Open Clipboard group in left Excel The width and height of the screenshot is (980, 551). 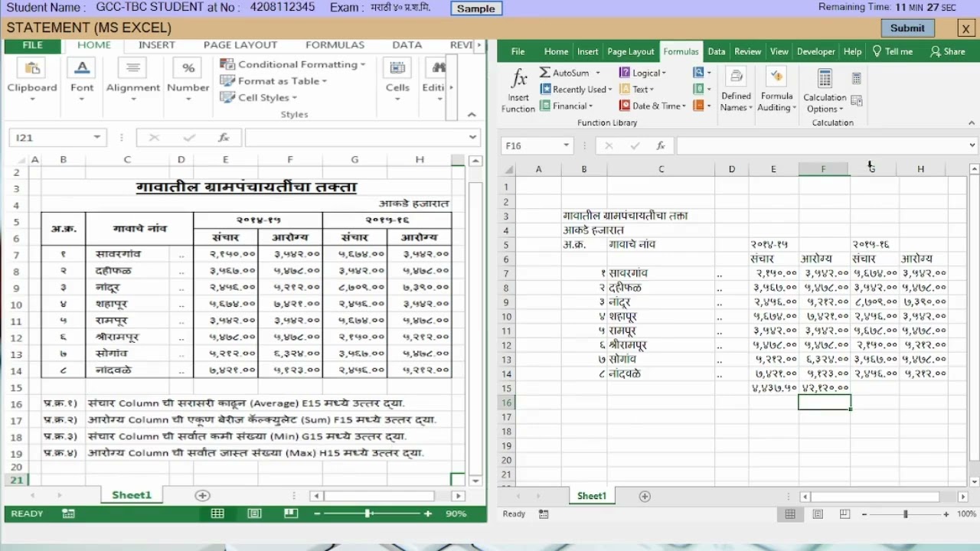32,80
